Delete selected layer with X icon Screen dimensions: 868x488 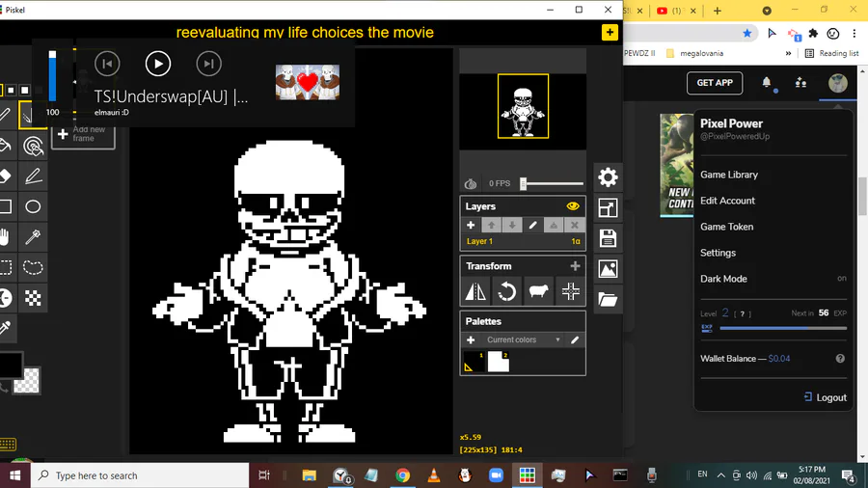[x=574, y=225]
